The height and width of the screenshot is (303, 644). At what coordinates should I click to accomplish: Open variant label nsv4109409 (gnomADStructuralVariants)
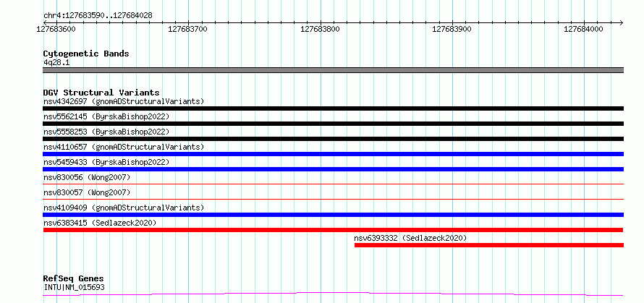(124, 208)
